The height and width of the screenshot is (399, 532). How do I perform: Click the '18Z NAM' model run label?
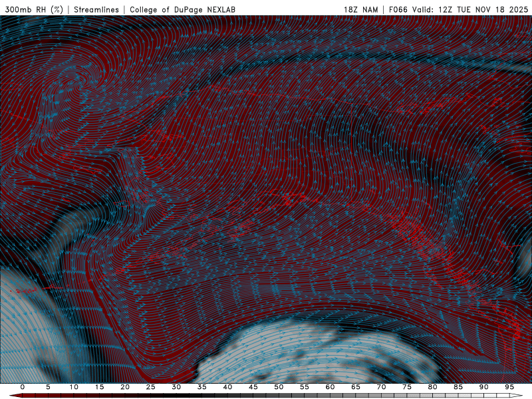tap(361, 9)
